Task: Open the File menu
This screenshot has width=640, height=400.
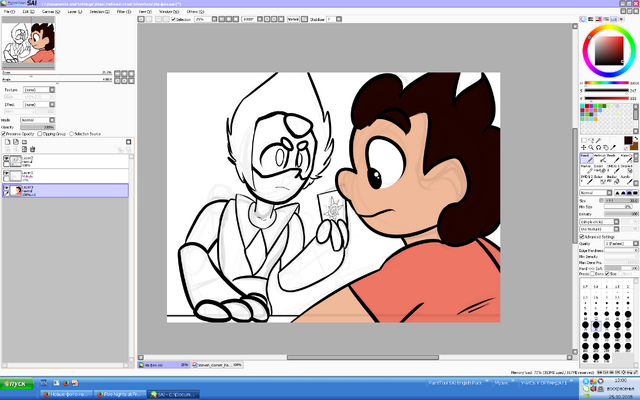Action: tap(9, 12)
